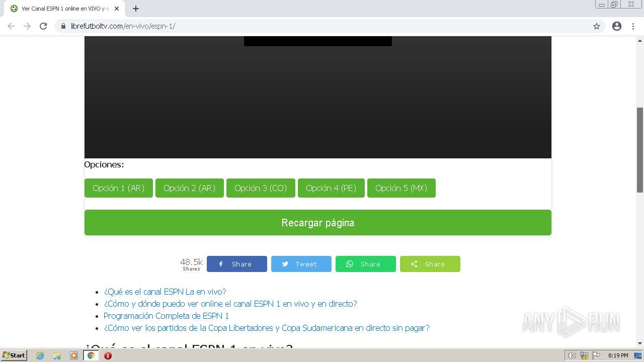Open the network tray icon
This screenshot has width=644, height=362.
(x=584, y=355)
